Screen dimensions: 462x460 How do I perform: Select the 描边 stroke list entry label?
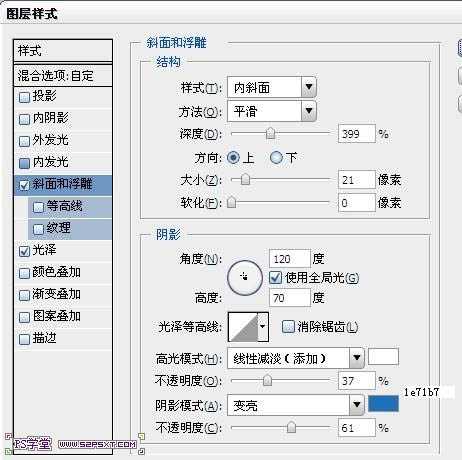[44, 338]
